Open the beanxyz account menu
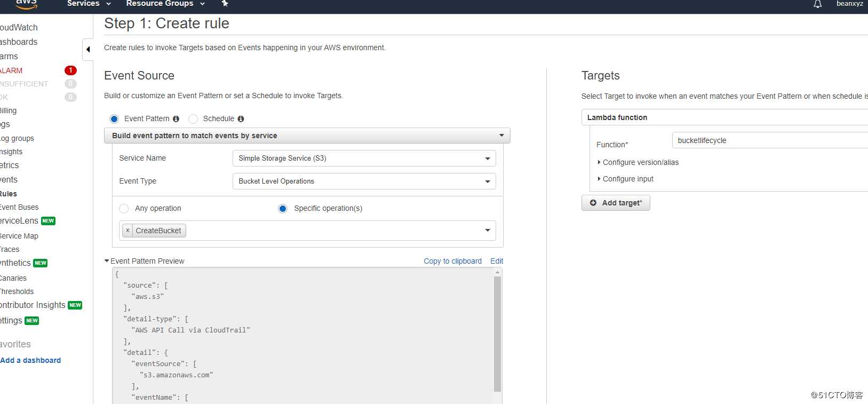 tap(849, 4)
